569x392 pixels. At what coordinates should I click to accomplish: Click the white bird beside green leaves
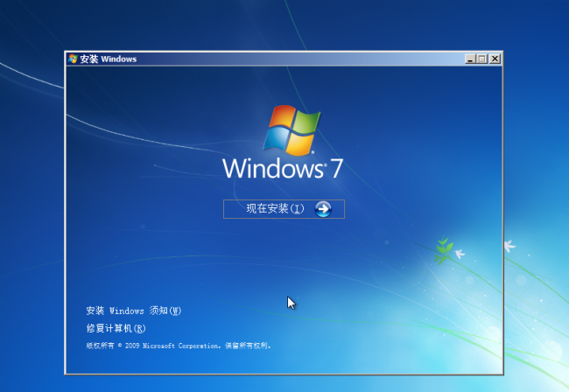tap(460, 254)
